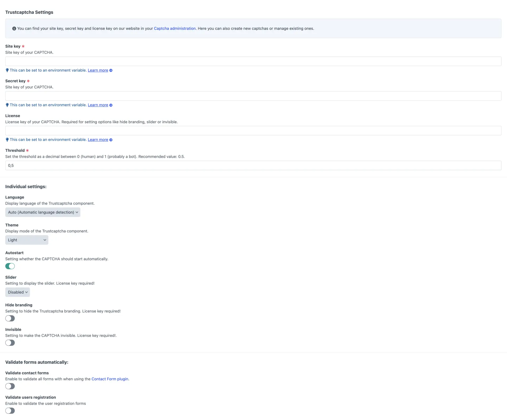The width and height of the screenshot is (507, 420).
Task: Click the info icon in the settings notice banner
Action: click(14, 28)
